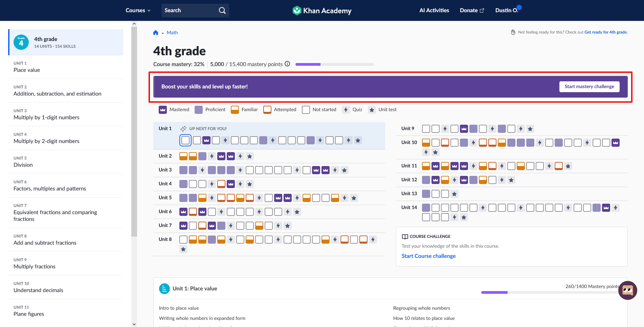Open Get ready for 4th grade link

605,32
